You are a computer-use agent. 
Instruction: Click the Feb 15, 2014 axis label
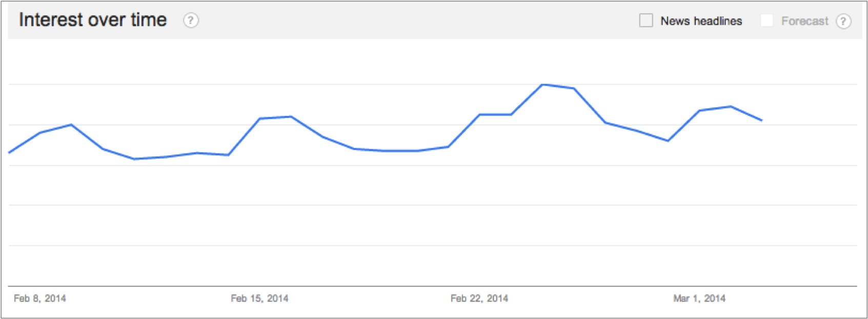(259, 298)
